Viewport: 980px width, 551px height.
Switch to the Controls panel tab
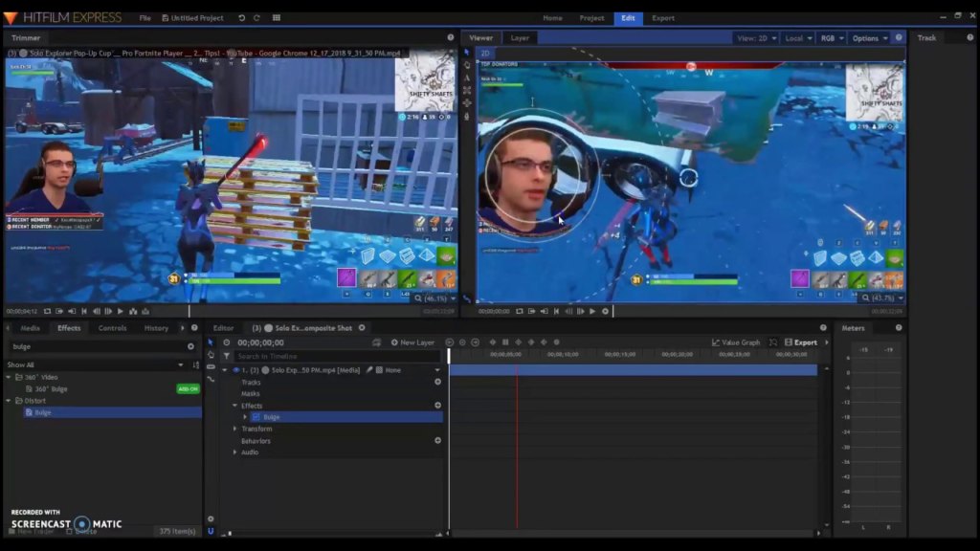112,328
